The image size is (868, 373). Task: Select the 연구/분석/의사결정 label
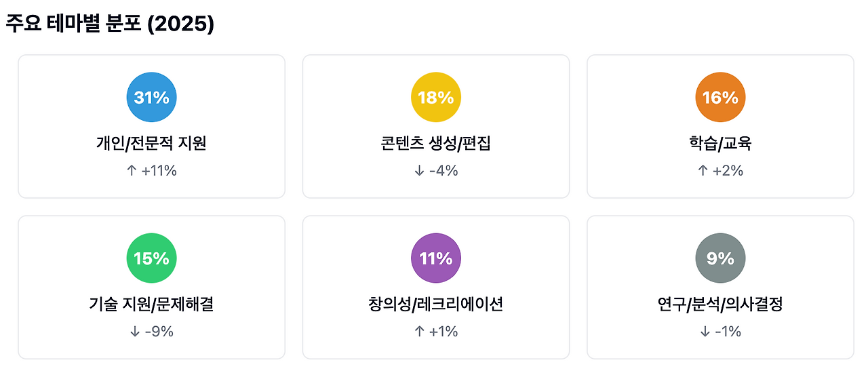(720, 305)
